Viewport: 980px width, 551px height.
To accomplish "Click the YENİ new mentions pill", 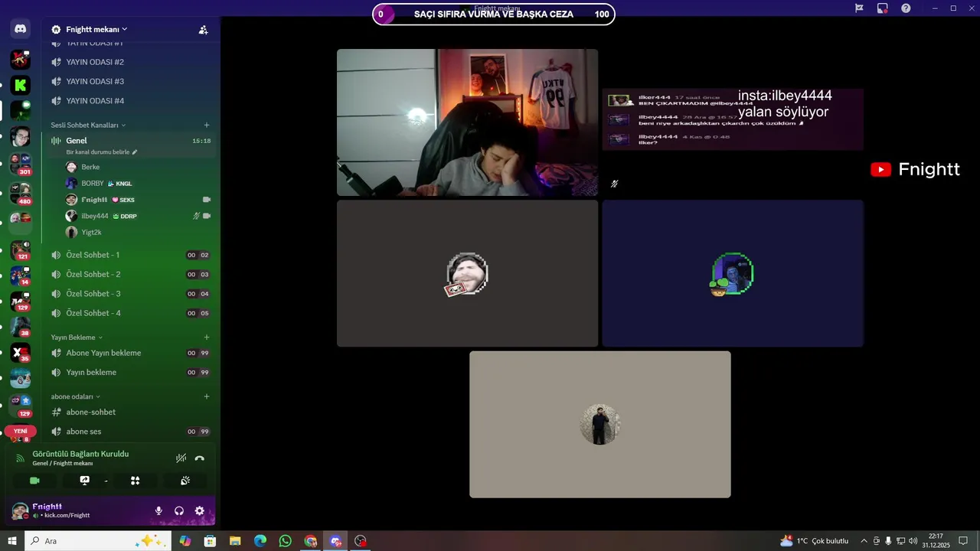I will 21,431.
